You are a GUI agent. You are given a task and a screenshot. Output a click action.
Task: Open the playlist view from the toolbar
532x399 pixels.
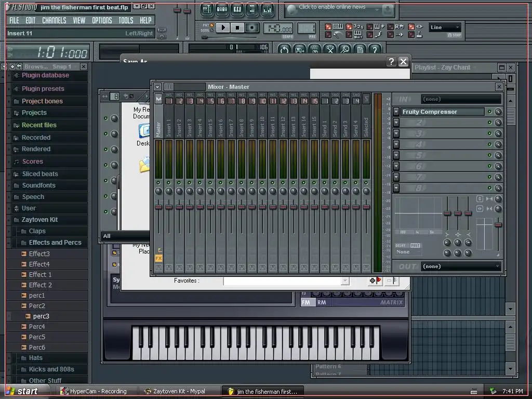(207, 9)
